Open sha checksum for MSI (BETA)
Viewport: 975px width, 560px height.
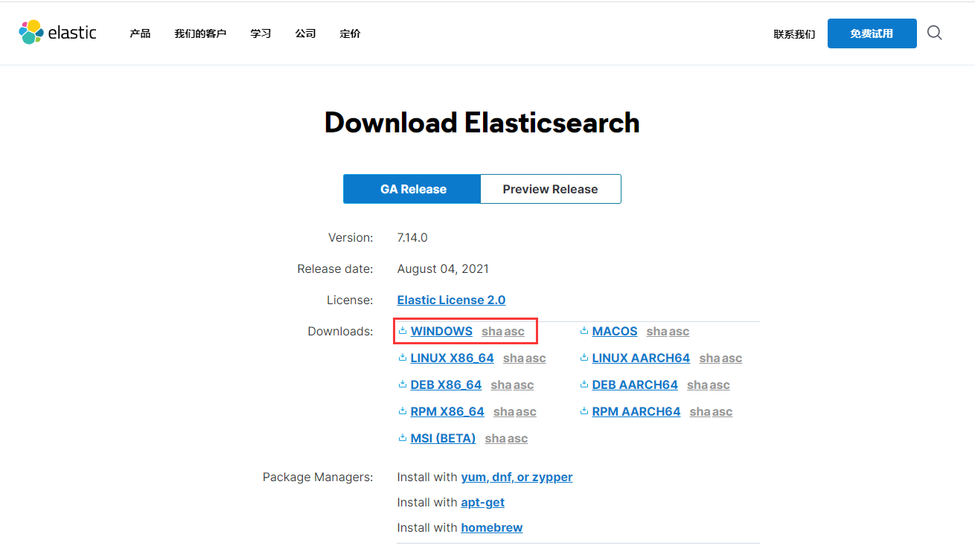click(x=496, y=439)
